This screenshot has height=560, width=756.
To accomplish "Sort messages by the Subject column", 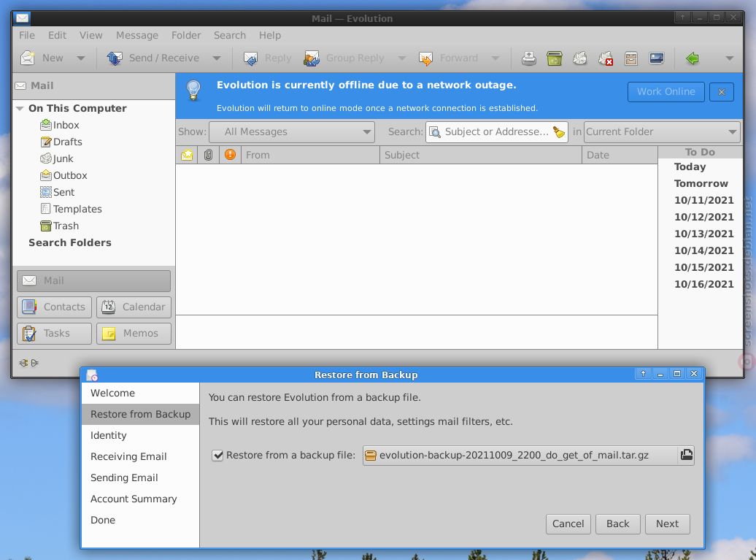I will tap(481, 155).
